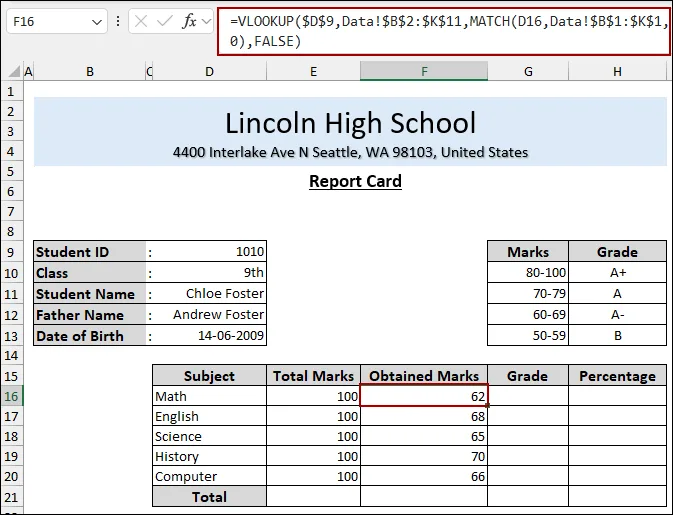Select column D header
Viewport: 673px width, 515px height.
[x=209, y=71]
